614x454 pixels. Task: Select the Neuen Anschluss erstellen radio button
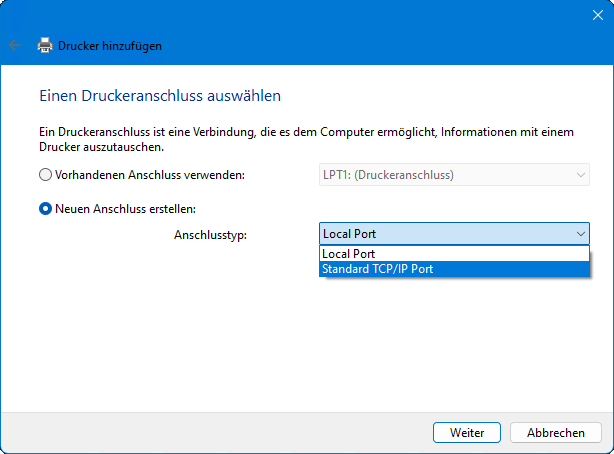[x=45, y=209]
